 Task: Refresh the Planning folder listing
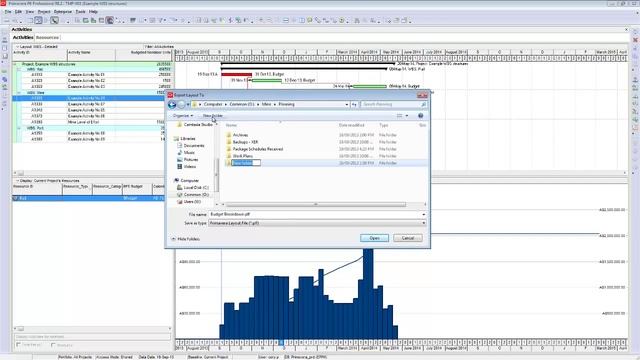point(354,104)
